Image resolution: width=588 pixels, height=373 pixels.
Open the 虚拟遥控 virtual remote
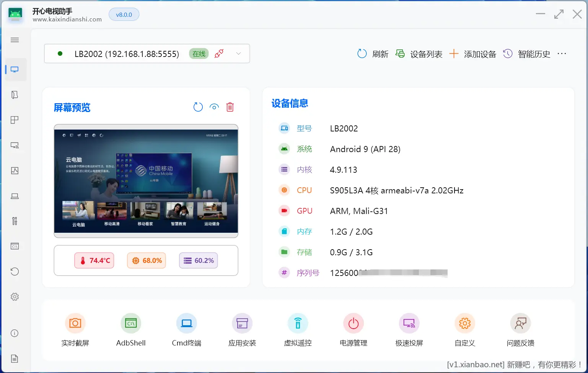point(298,329)
